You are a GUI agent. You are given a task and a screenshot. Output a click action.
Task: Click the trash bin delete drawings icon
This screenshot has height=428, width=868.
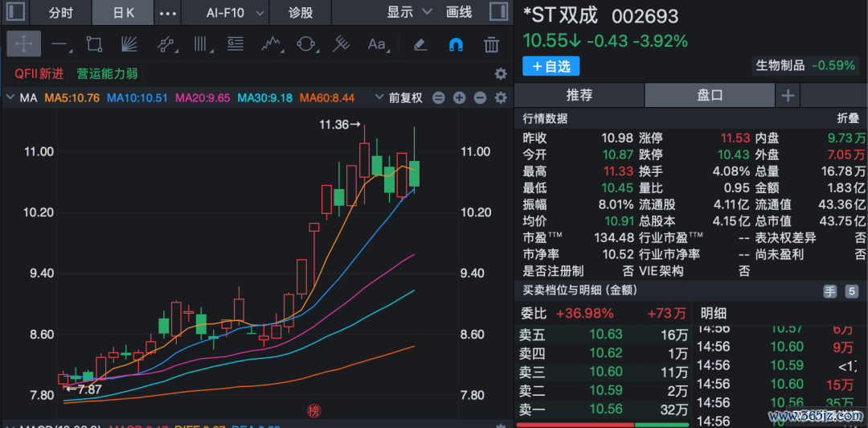491,44
